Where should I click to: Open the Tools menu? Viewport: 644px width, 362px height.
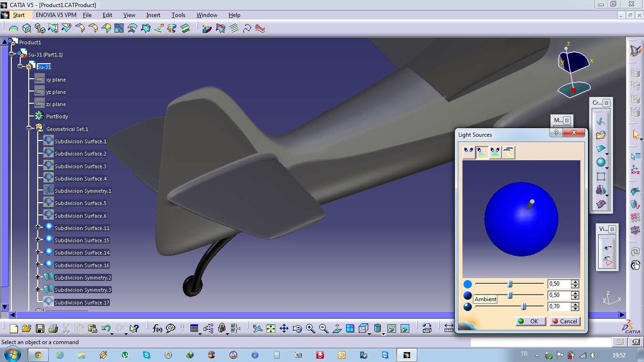point(178,15)
